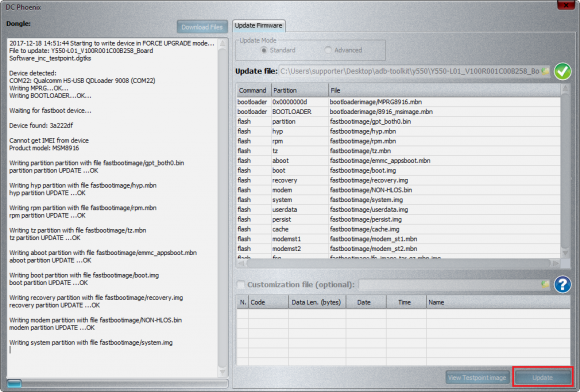
Task: Click the File column header in partition table
Action: point(445,90)
